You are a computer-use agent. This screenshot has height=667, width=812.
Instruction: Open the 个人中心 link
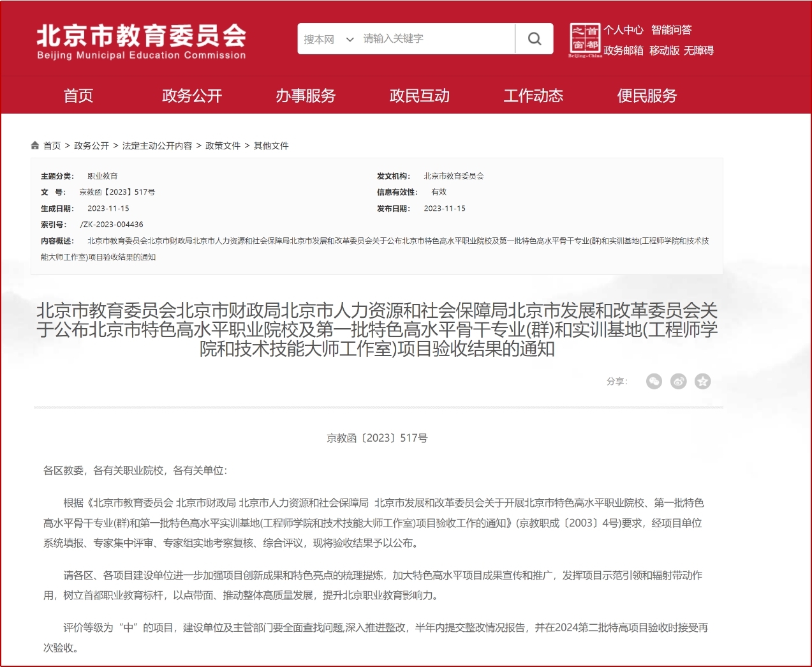(623, 30)
